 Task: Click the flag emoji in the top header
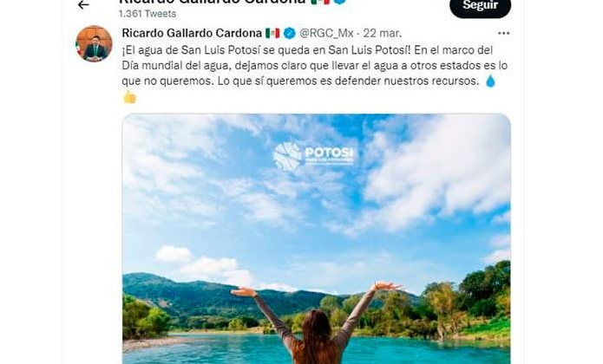(320, 2)
